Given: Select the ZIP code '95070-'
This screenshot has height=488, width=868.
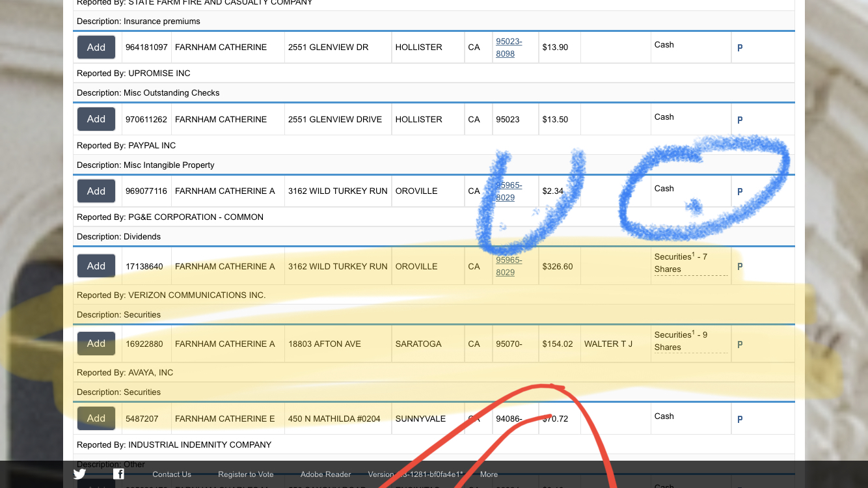Looking at the screenshot, I should [509, 344].
